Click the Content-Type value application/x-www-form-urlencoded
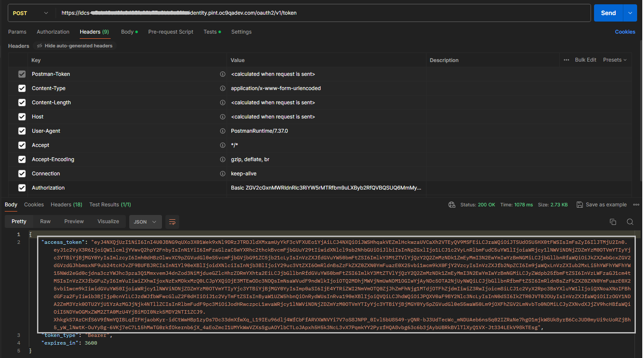 (276, 88)
